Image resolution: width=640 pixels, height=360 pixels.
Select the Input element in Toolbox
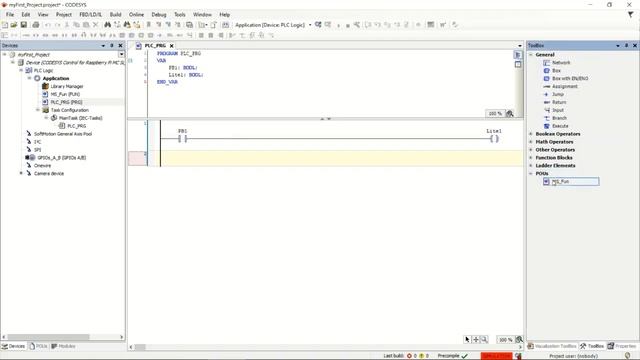click(x=553, y=110)
